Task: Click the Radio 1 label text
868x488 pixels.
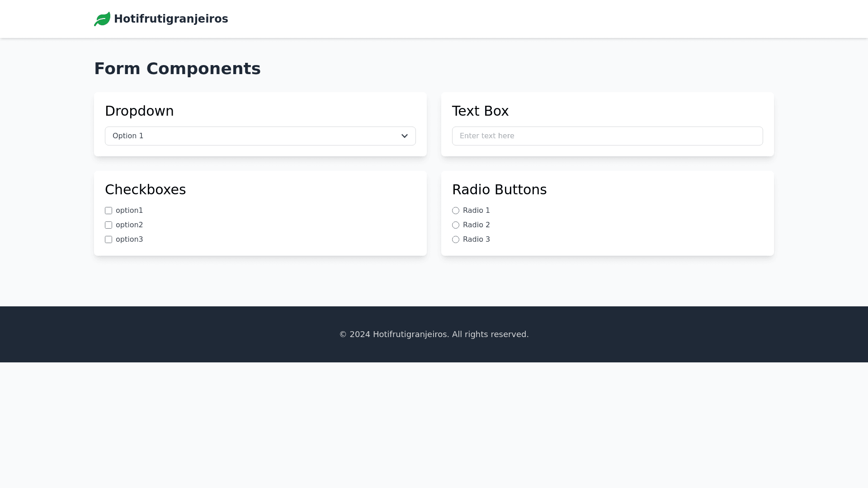Action: click(476, 211)
